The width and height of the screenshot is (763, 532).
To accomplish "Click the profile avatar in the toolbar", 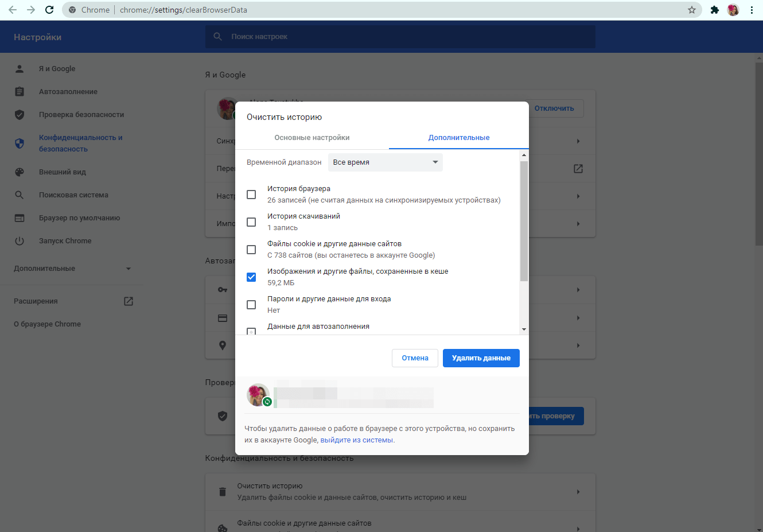I will point(733,10).
